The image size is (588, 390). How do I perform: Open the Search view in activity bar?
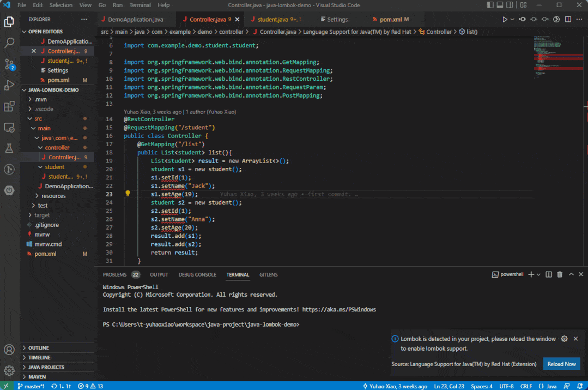coord(9,43)
